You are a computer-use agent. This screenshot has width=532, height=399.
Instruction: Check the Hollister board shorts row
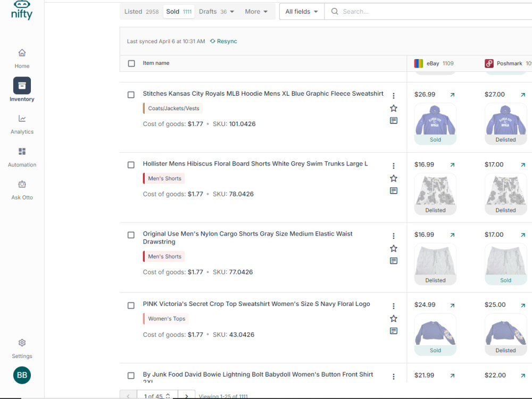[x=131, y=165]
